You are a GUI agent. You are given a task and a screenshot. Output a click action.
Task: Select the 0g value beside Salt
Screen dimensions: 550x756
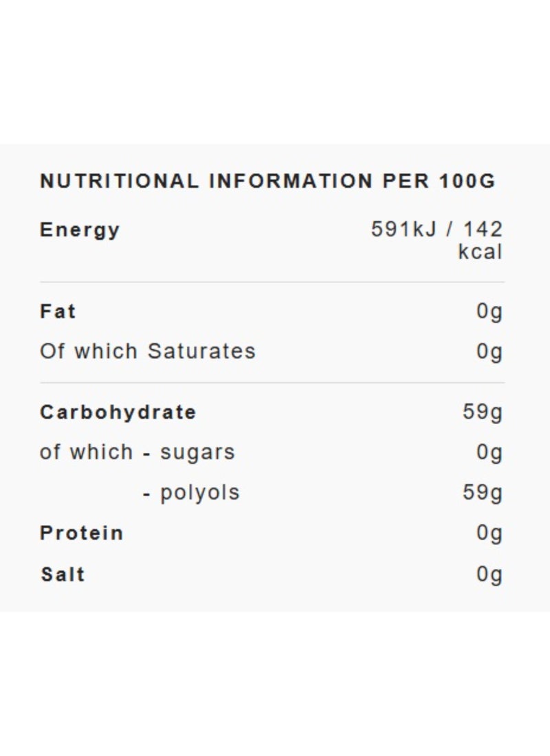489,574
